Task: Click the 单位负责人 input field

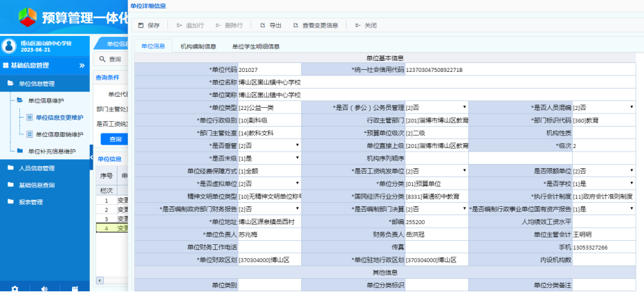Action: 269,235
